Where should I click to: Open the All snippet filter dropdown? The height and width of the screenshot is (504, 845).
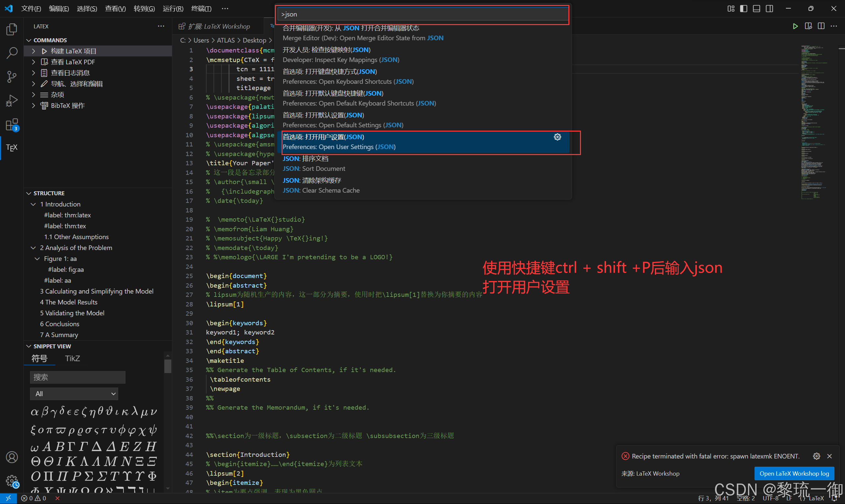pyautogui.click(x=74, y=394)
